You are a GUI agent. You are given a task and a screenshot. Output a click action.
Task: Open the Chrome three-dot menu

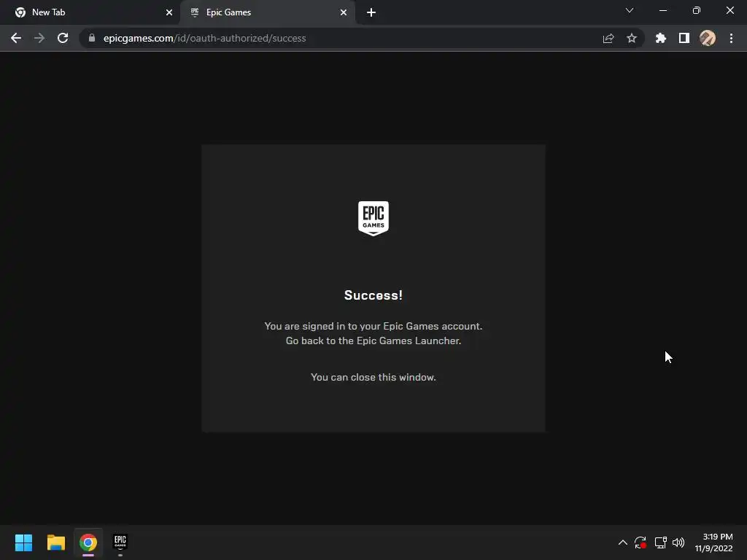[x=731, y=38]
